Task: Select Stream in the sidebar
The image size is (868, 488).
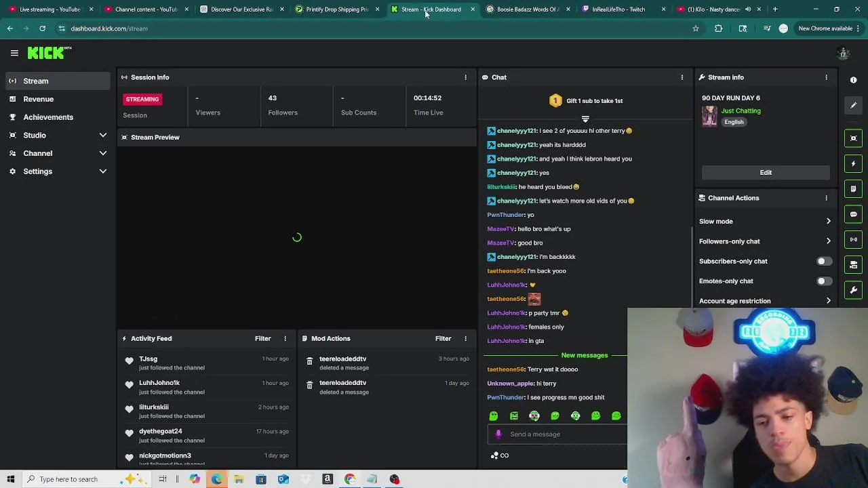Action: pyautogui.click(x=58, y=81)
